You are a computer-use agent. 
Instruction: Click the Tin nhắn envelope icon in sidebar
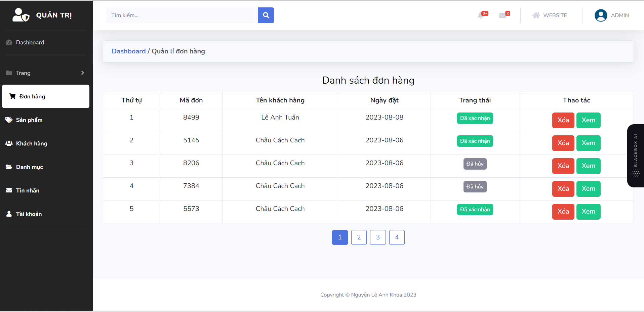[x=9, y=190]
